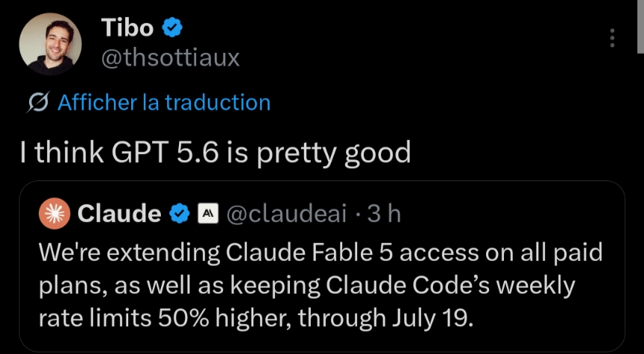This screenshot has height=354, width=644.
Task: Click the slashed-circle translation icon
Action: pos(39,102)
